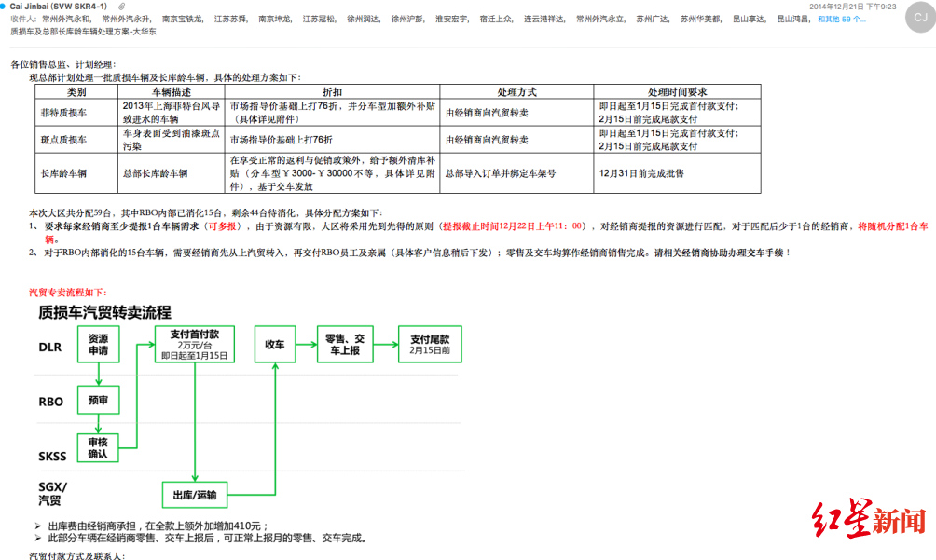936x560 pixels.
Task: Click the paperclip attachment icon beside sender name
Action: click(124, 6)
